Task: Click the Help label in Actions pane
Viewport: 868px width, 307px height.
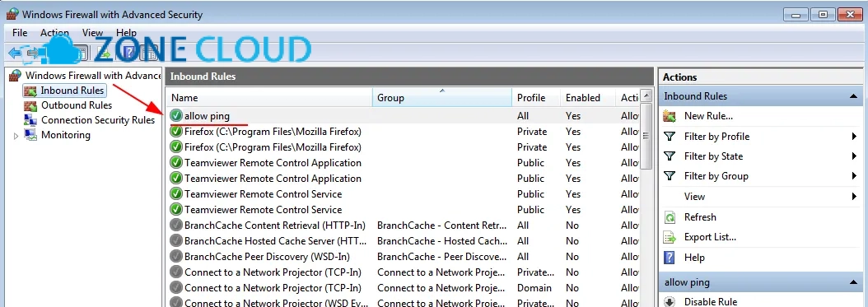Action: pyautogui.click(x=694, y=258)
